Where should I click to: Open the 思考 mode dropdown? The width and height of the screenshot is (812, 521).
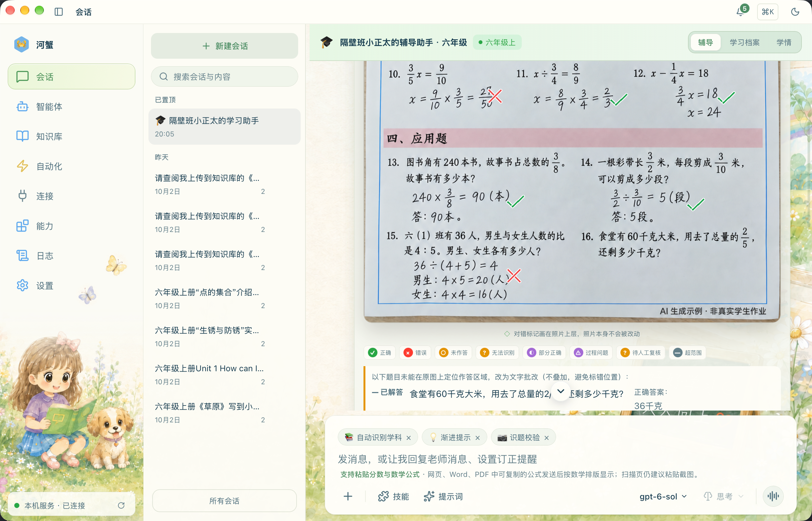point(724,496)
